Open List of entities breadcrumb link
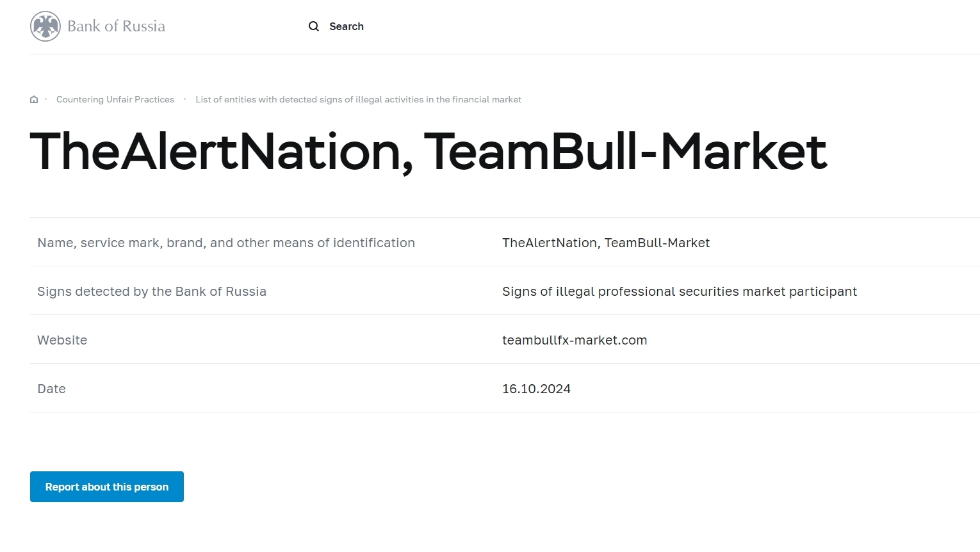The width and height of the screenshot is (980, 552). coord(358,100)
